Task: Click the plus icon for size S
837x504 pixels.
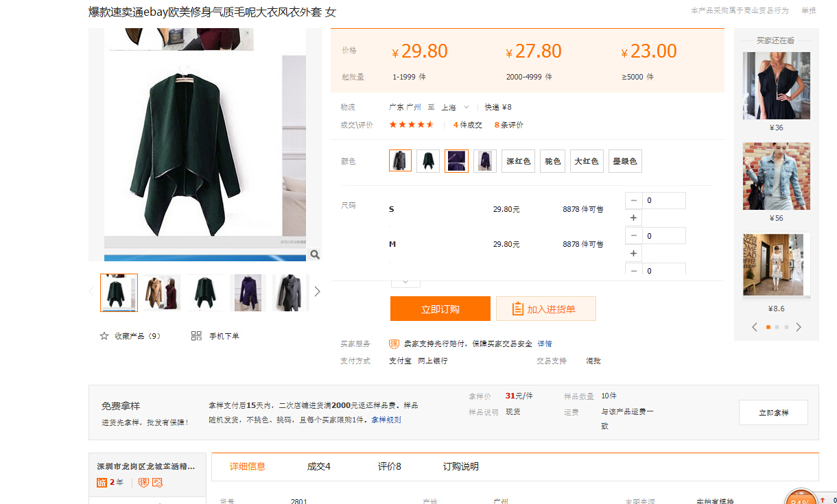Action: point(633,218)
